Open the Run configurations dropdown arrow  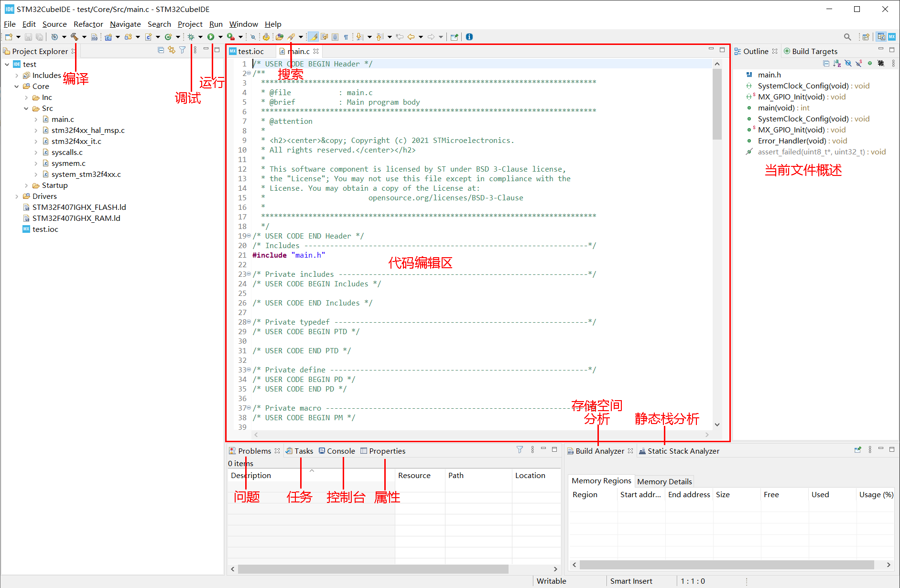click(220, 37)
